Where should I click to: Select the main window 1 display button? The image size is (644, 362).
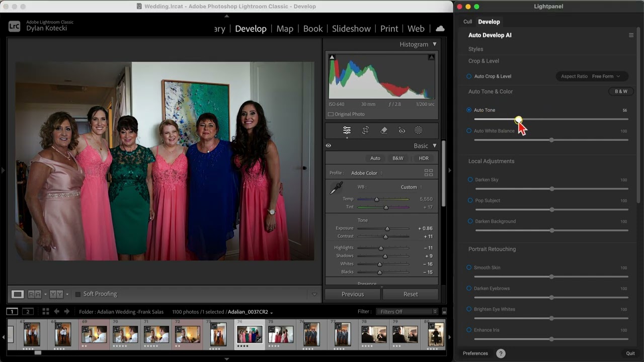tap(12, 312)
